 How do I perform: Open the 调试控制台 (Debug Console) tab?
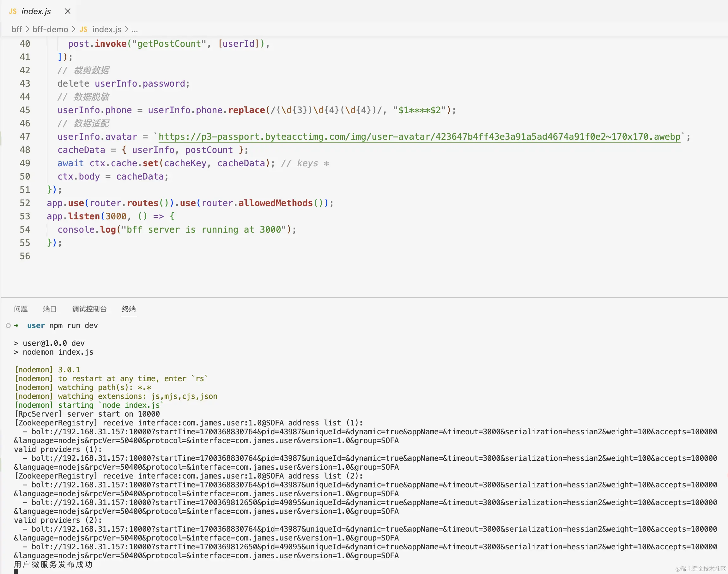click(89, 309)
